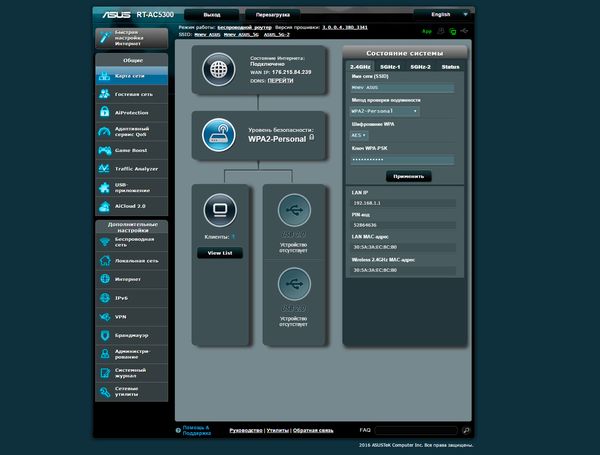Screen dimensions: 600x455
Task: Open the AES WPA encryption dropdown
Action: (x=360, y=135)
